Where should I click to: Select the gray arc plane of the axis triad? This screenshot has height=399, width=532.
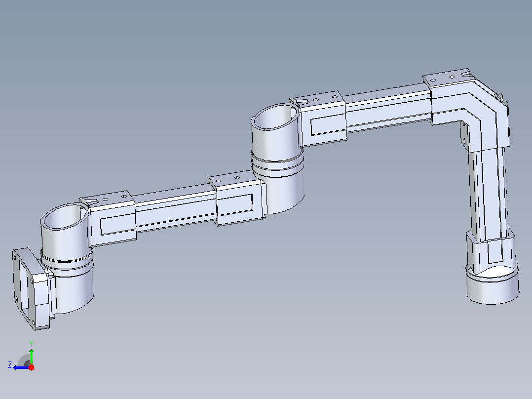(x=24, y=360)
